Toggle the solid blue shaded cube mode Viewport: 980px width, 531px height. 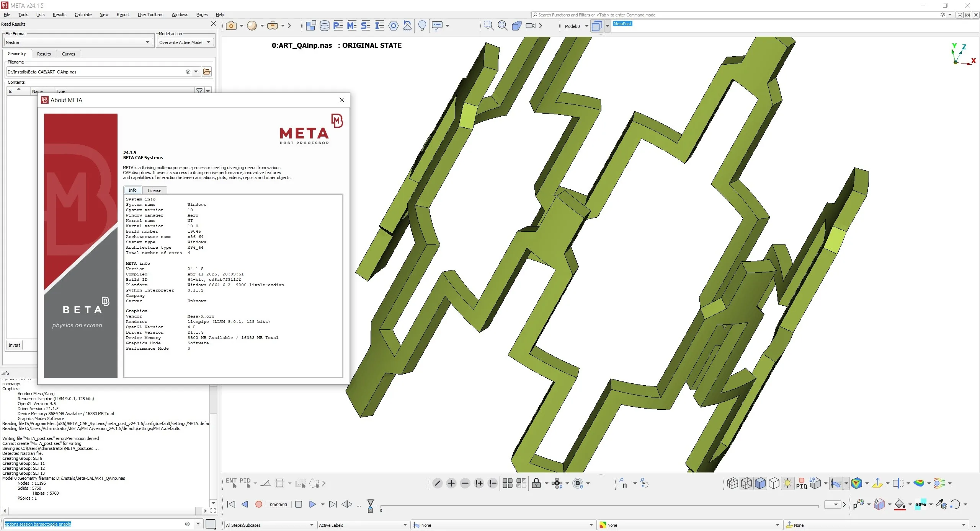[x=760, y=483]
